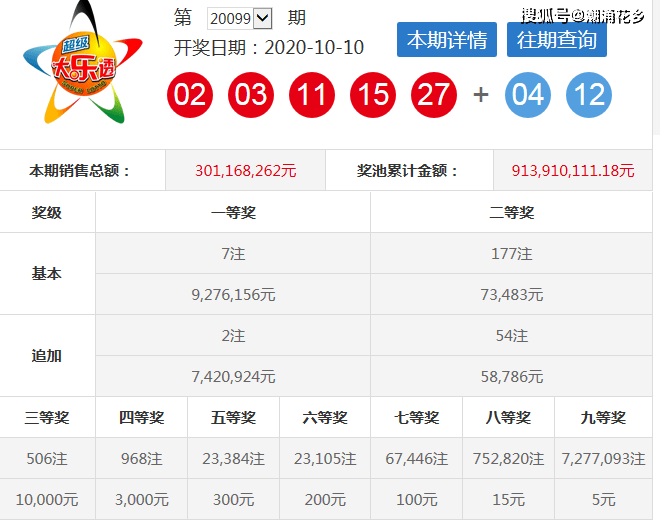Click the 7,277,093注 cell
The height and width of the screenshot is (520, 660).
coord(603,459)
